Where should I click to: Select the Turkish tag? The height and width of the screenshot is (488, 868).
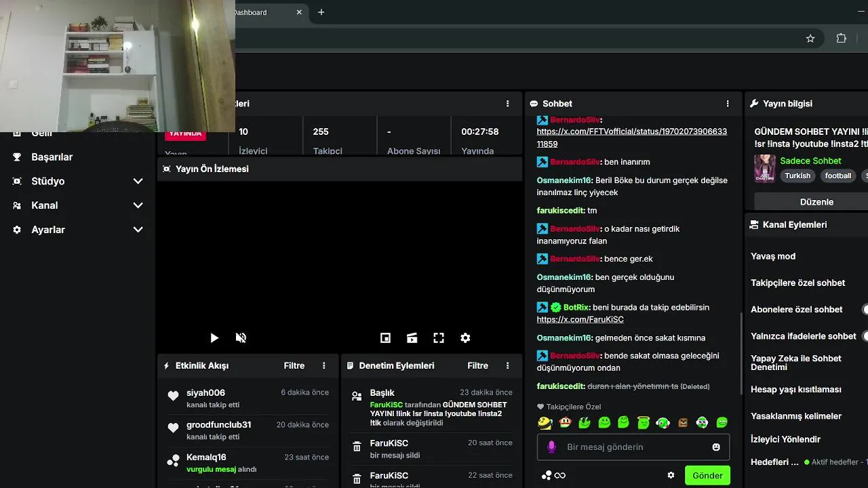797,176
